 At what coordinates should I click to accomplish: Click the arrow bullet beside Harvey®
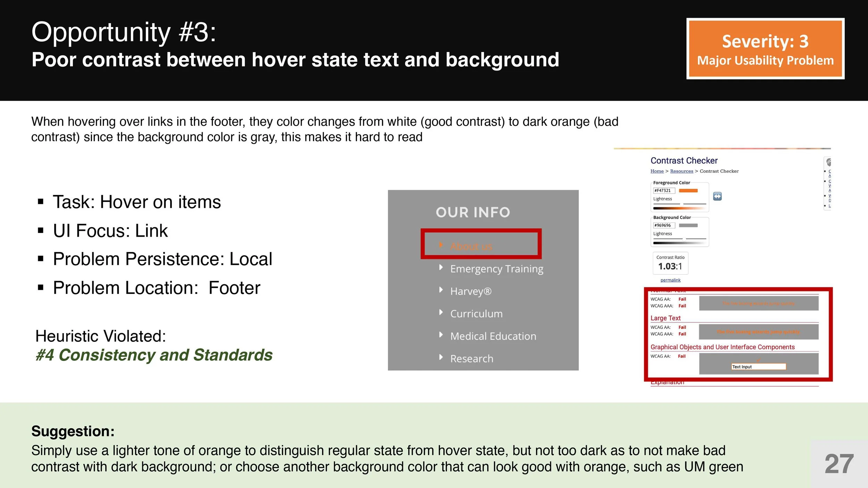[x=441, y=290]
